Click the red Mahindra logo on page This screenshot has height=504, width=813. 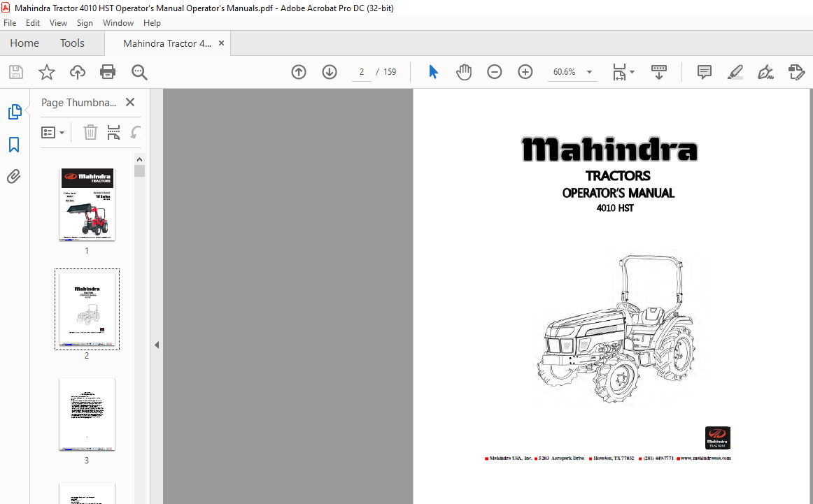[718, 438]
